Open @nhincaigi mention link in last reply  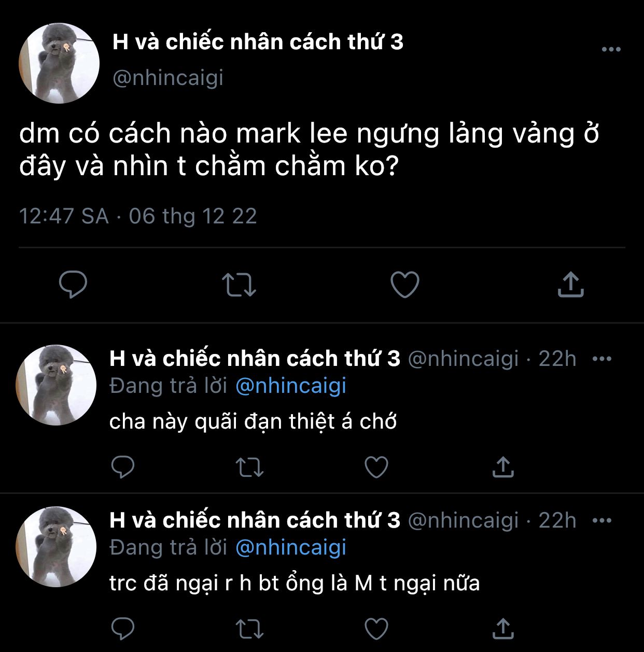[x=291, y=548]
